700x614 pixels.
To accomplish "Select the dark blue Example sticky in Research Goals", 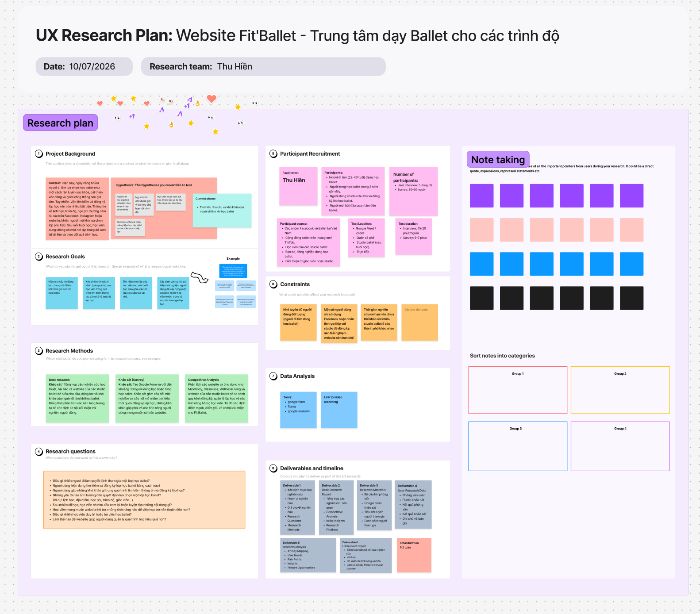I will pyautogui.click(x=233, y=271).
